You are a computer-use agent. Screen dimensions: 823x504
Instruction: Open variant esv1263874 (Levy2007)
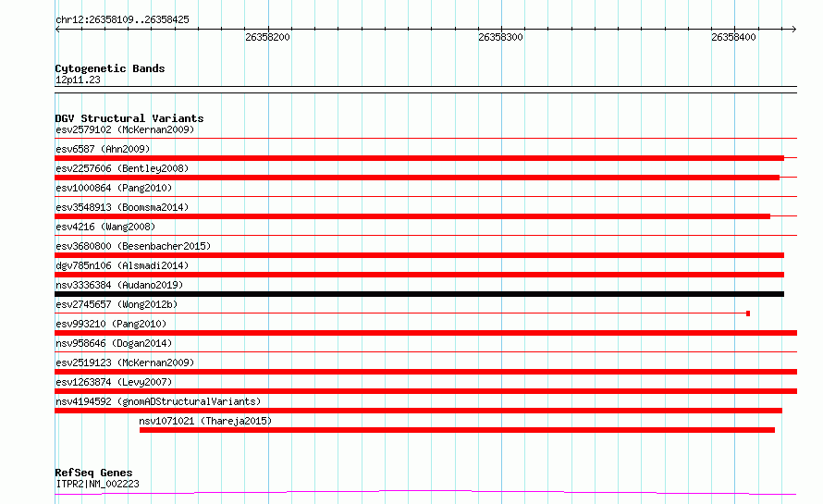pyautogui.click(x=114, y=382)
